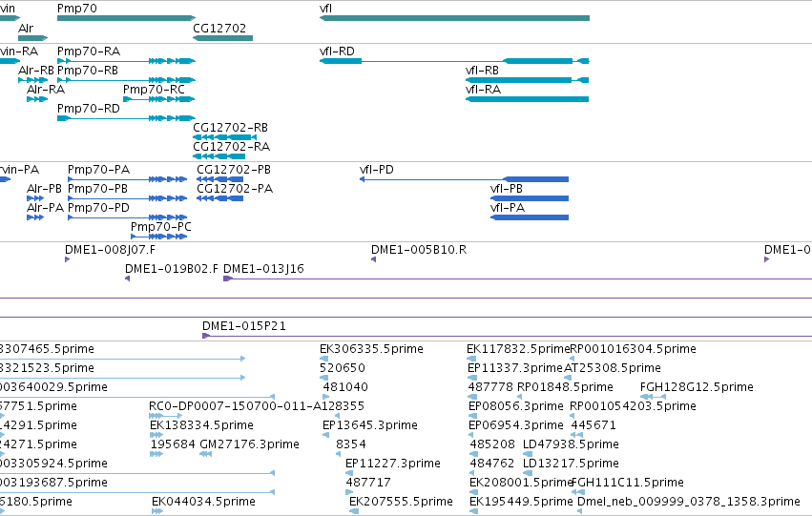Click the RP001054203.5prime EST label
Viewport: 812px width, 516px height.
pos(633,407)
